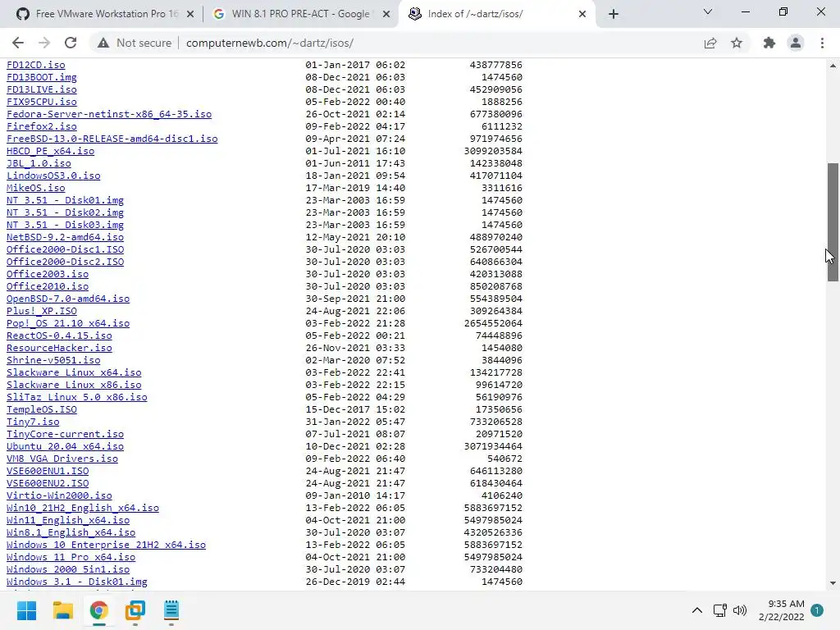840x630 pixels.
Task: Click the file size 5883697152 of Win10_21H2
Action: (493, 509)
